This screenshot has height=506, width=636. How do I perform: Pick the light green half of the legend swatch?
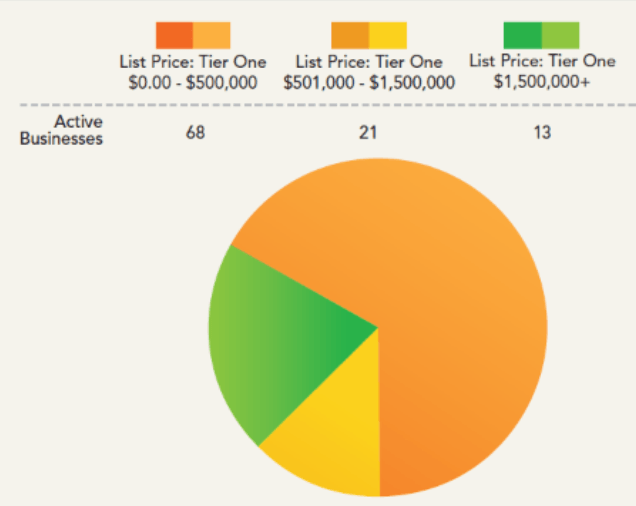pyautogui.click(x=561, y=35)
